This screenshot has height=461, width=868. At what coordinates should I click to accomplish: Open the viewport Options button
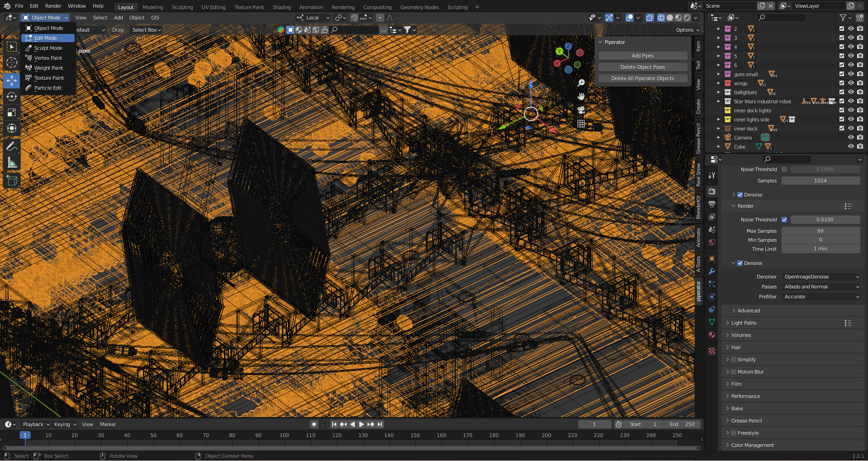pos(687,30)
